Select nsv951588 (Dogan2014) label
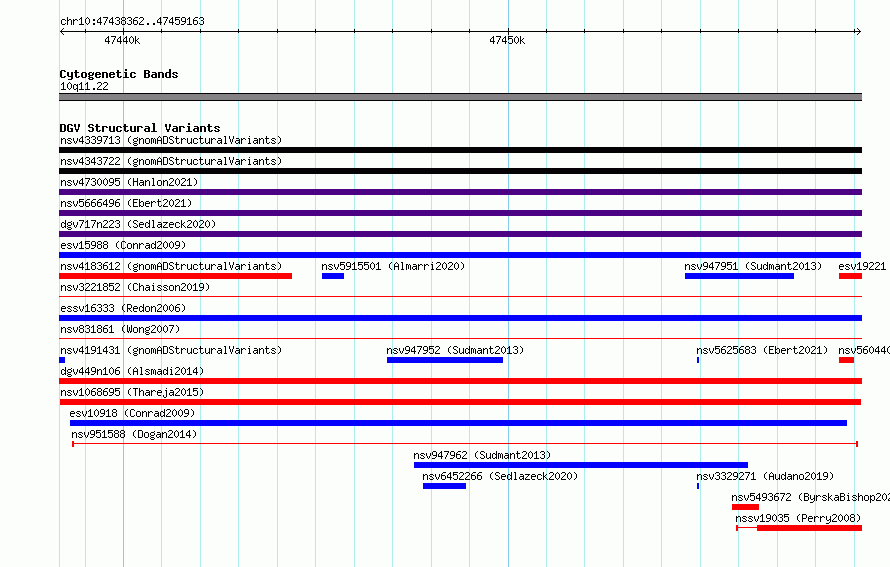890x567 pixels. [x=134, y=434]
